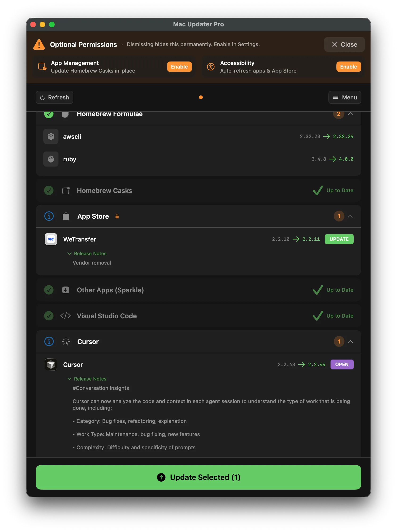The width and height of the screenshot is (397, 532).
Task: Toggle the Homebrew Casks checkmark
Action: pos(49,190)
